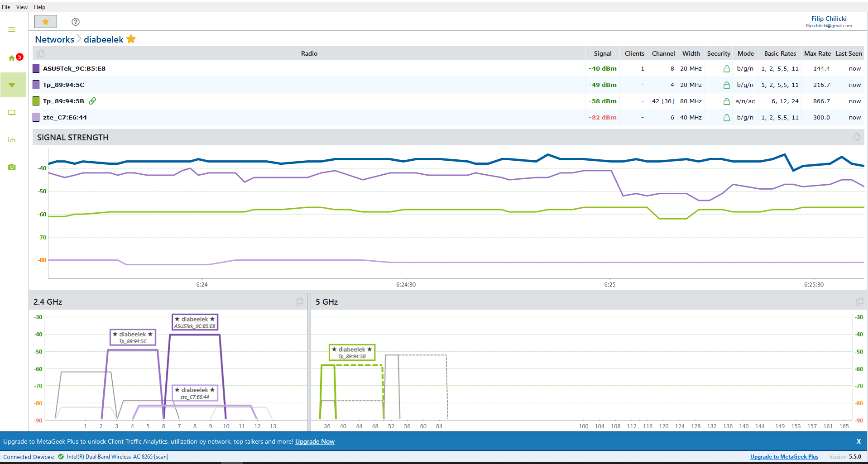The width and height of the screenshot is (868, 464).
Task: Open the laptop devices sidebar icon
Action: coord(12,112)
